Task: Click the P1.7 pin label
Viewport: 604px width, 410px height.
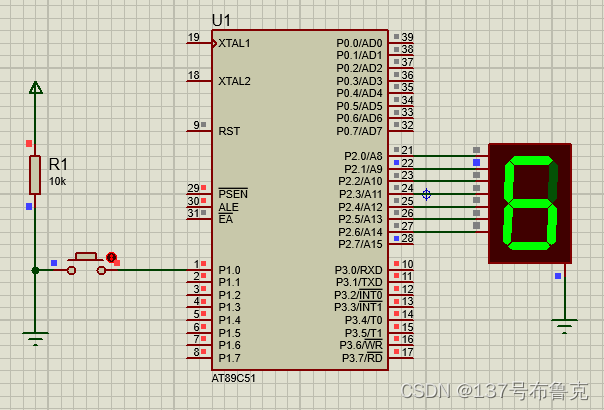Action: tap(230, 358)
